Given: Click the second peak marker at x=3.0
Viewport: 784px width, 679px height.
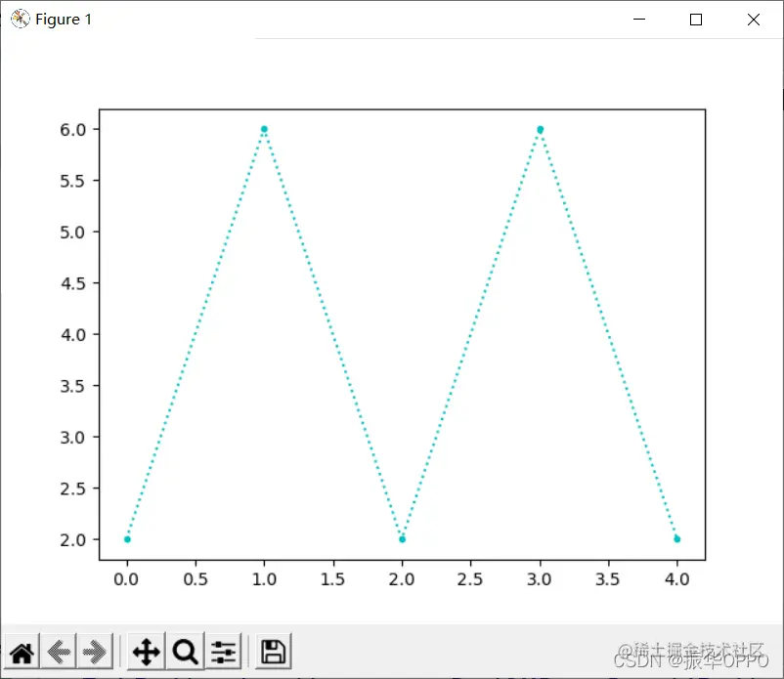Looking at the screenshot, I should click(540, 129).
